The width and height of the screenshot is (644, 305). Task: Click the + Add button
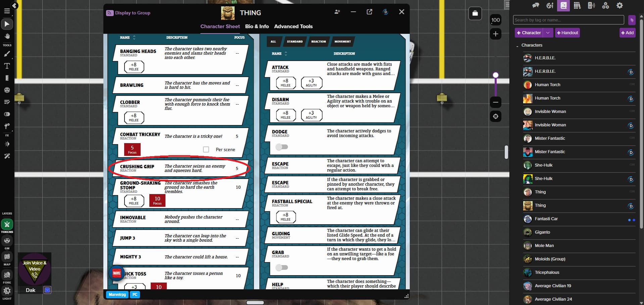tap(627, 33)
